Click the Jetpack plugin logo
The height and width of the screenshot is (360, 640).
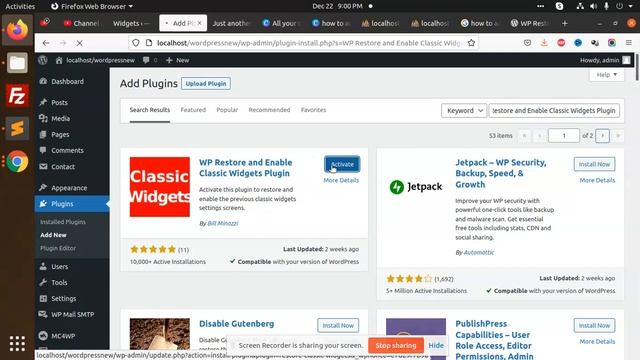416,187
